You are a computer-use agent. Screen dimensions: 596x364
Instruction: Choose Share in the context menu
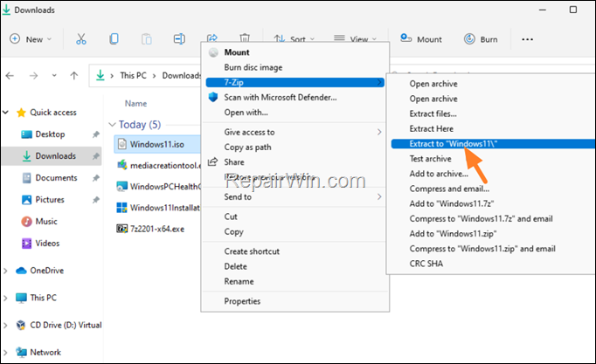295,162
